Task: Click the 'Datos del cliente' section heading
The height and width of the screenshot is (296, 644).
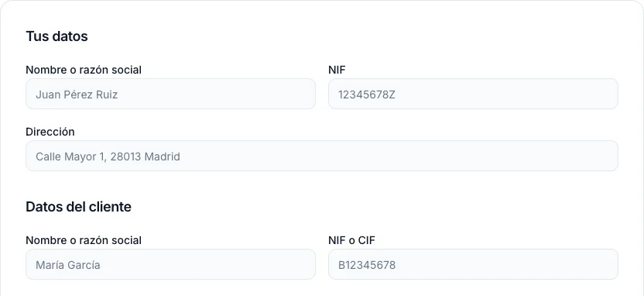Action: [x=78, y=207]
